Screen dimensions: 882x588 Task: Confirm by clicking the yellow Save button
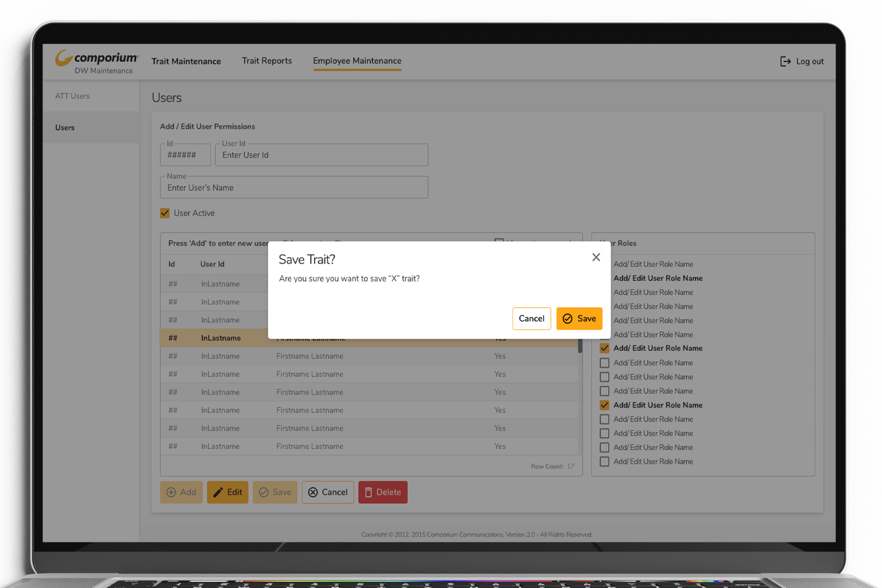tap(579, 319)
